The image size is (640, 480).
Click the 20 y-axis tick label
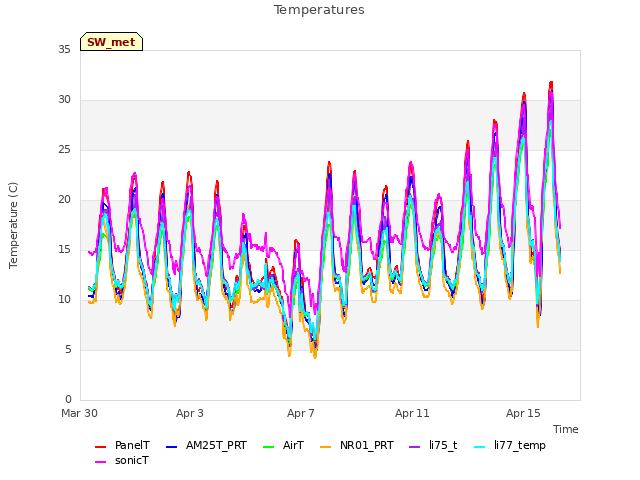64,200
